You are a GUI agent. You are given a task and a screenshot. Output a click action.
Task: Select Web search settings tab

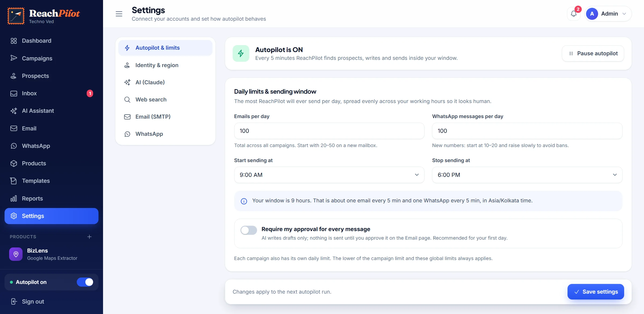[165, 100]
